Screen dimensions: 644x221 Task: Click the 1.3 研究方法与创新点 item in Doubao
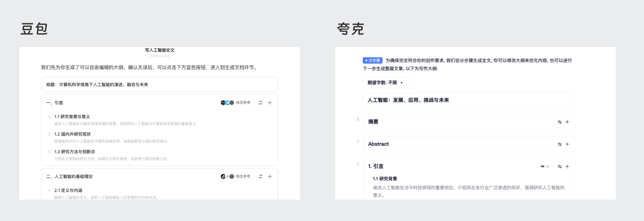point(74,152)
